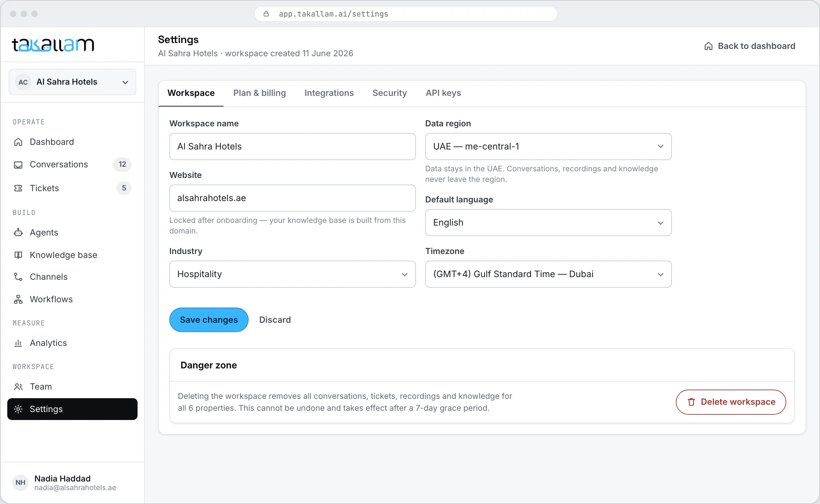Click the lock icon in the address bar

266,14
